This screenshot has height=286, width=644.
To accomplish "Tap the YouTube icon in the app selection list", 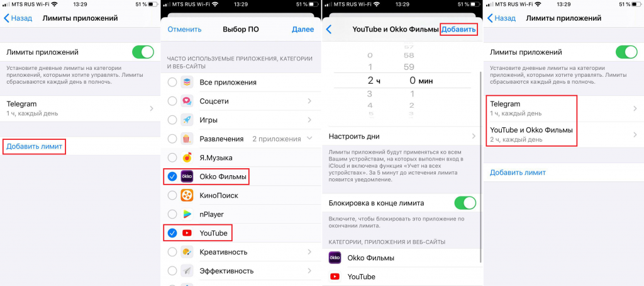I will click(x=187, y=233).
